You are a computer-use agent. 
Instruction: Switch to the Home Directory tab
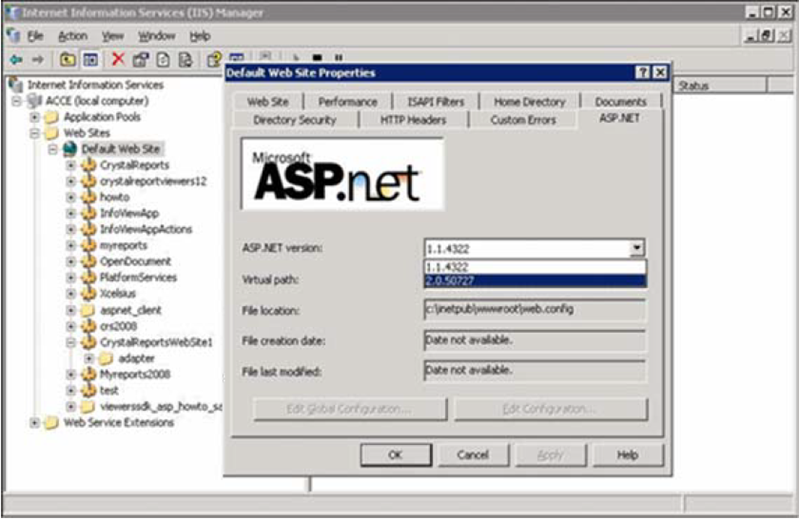pos(528,101)
